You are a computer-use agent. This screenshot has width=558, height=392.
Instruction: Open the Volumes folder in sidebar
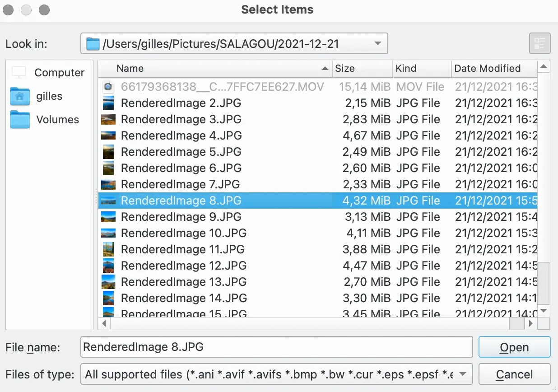click(x=20, y=120)
